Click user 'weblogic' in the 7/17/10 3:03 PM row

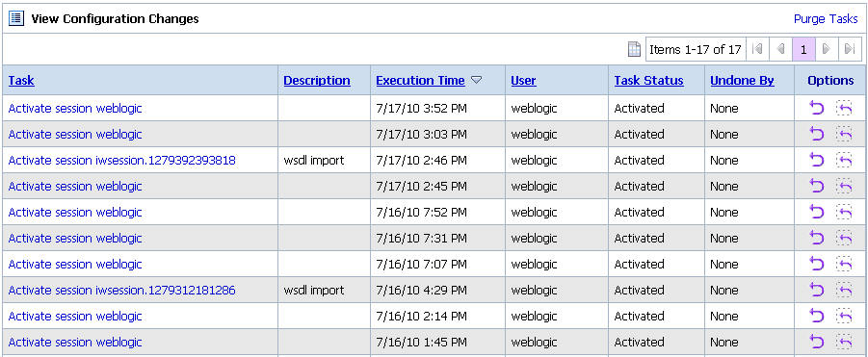(x=535, y=135)
